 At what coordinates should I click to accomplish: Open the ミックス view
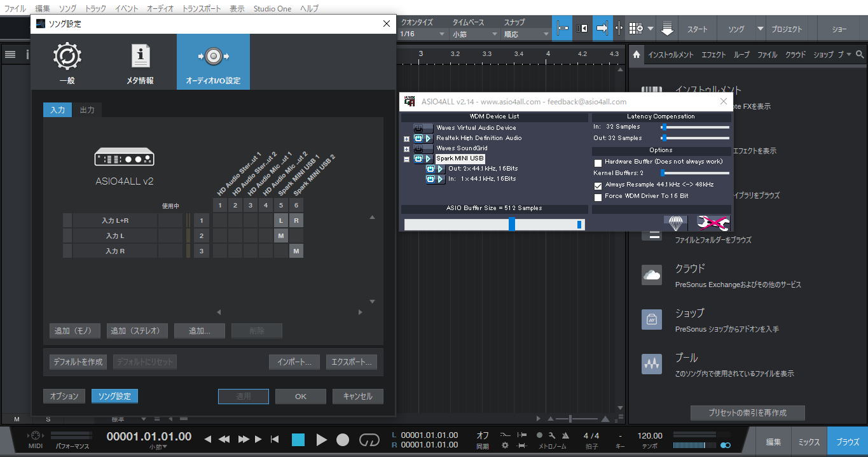[809, 442]
